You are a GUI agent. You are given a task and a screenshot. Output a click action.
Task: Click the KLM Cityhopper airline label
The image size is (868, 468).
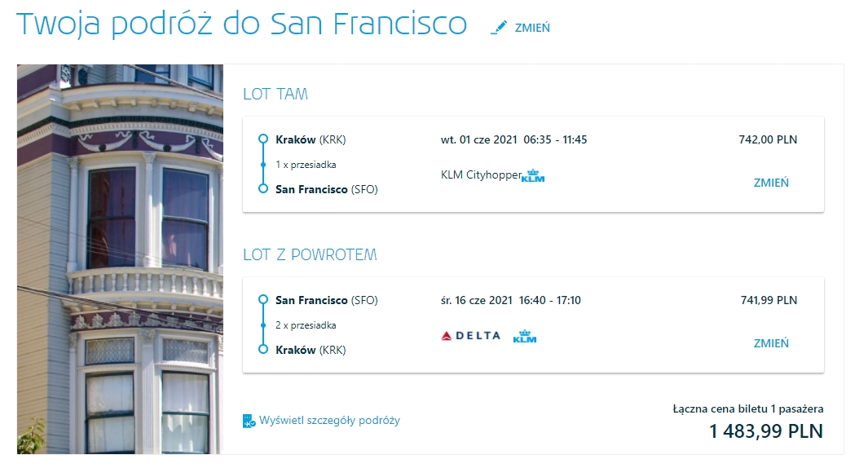[x=481, y=175]
